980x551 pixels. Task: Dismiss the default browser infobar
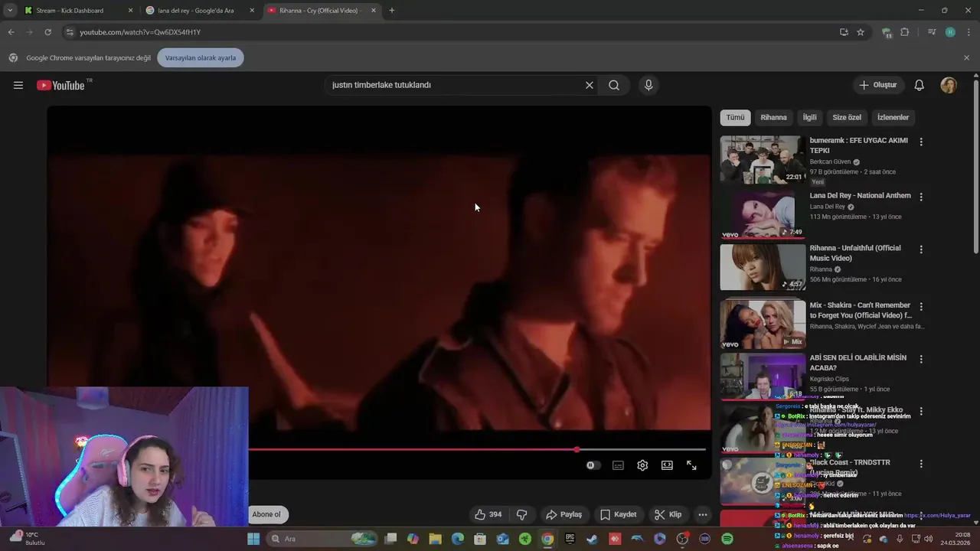point(966,57)
